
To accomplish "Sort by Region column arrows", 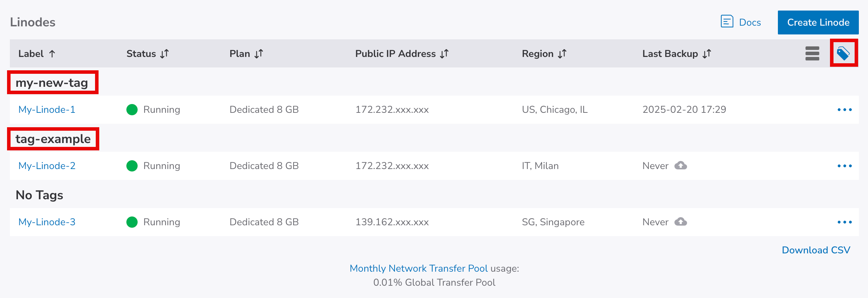I will pyautogui.click(x=562, y=54).
